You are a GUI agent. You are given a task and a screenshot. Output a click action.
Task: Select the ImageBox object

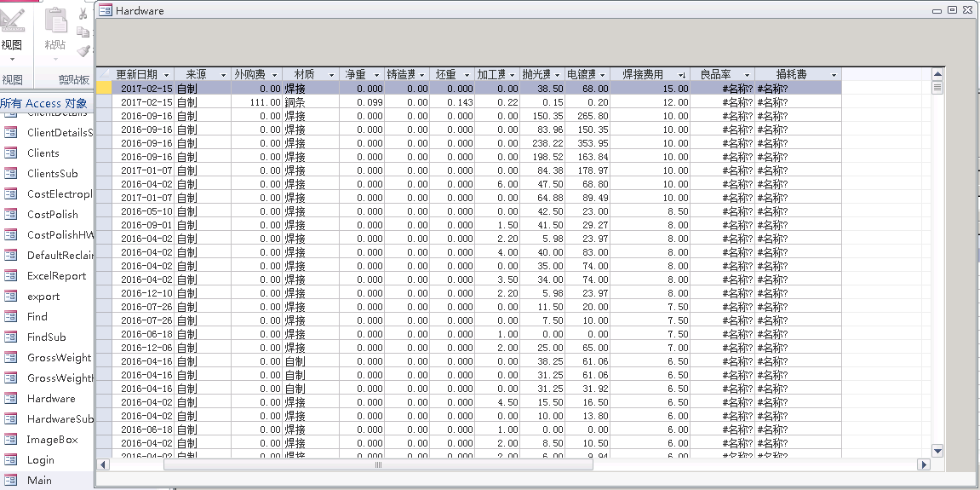(52, 440)
